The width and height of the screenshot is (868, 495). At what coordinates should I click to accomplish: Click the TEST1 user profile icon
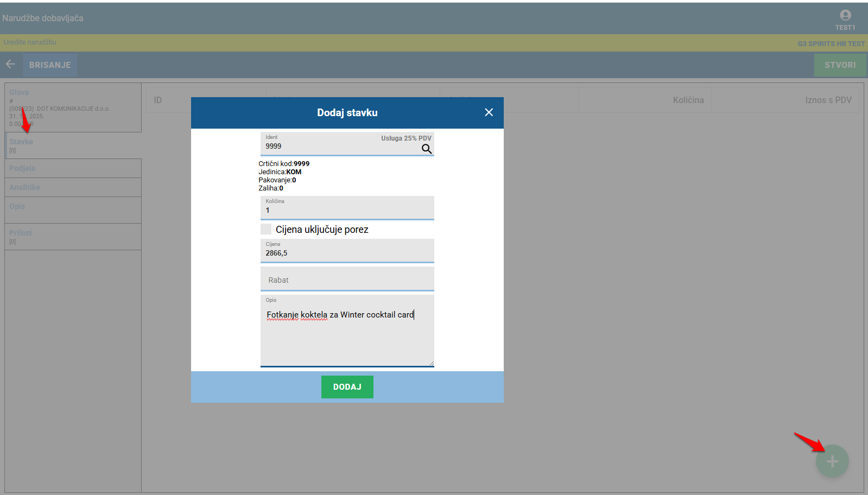[x=845, y=16]
